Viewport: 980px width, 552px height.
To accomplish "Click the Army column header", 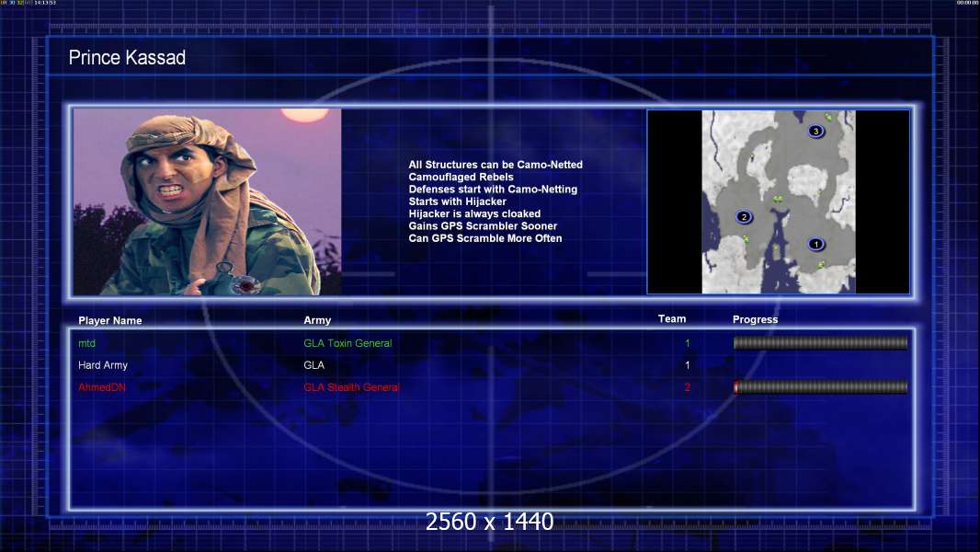I will [x=317, y=320].
